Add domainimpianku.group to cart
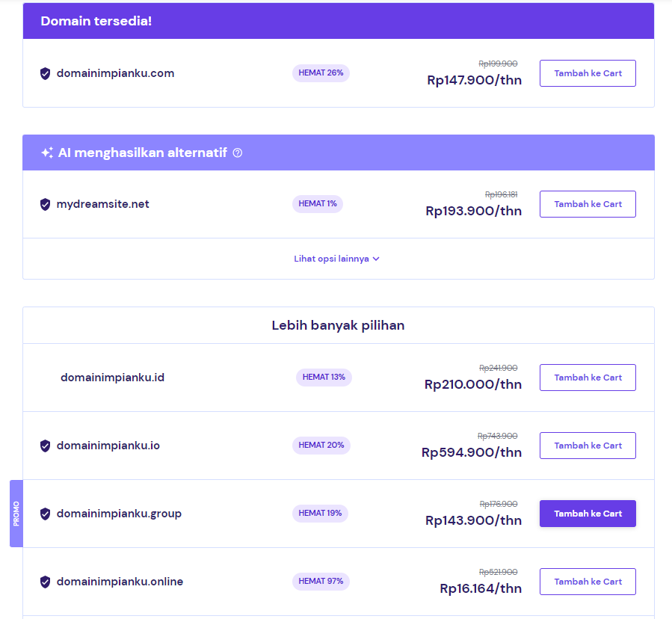Image resolution: width=672 pixels, height=619 pixels. pos(588,514)
